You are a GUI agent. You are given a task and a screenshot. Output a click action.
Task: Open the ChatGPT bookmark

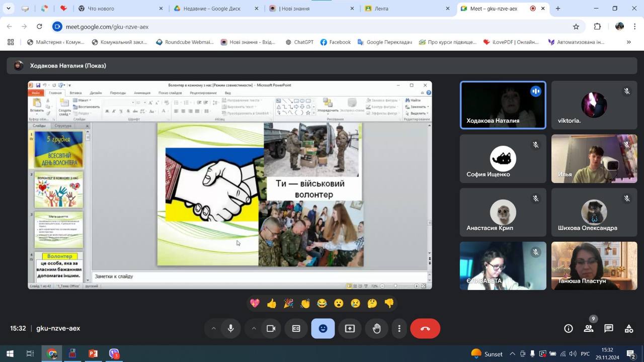tap(299, 42)
